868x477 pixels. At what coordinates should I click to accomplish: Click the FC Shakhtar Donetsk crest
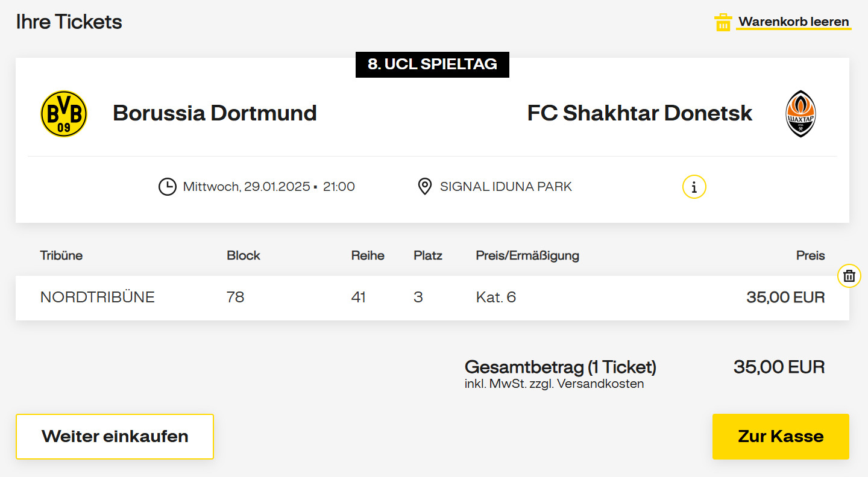coord(800,114)
